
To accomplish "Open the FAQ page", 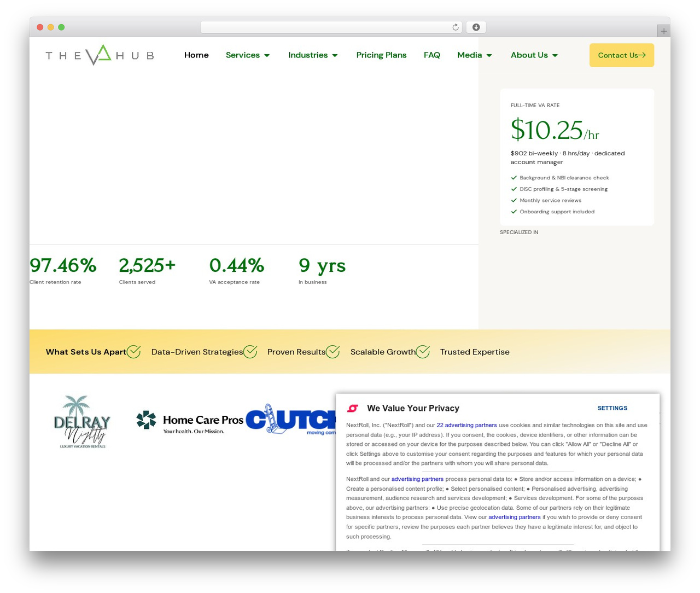I will pos(432,55).
